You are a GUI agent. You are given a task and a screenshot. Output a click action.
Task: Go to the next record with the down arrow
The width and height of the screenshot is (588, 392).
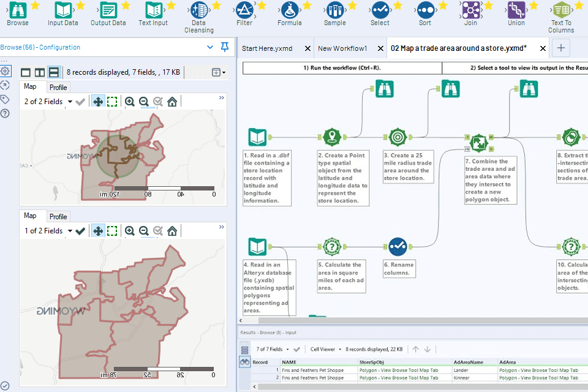[428, 349]
